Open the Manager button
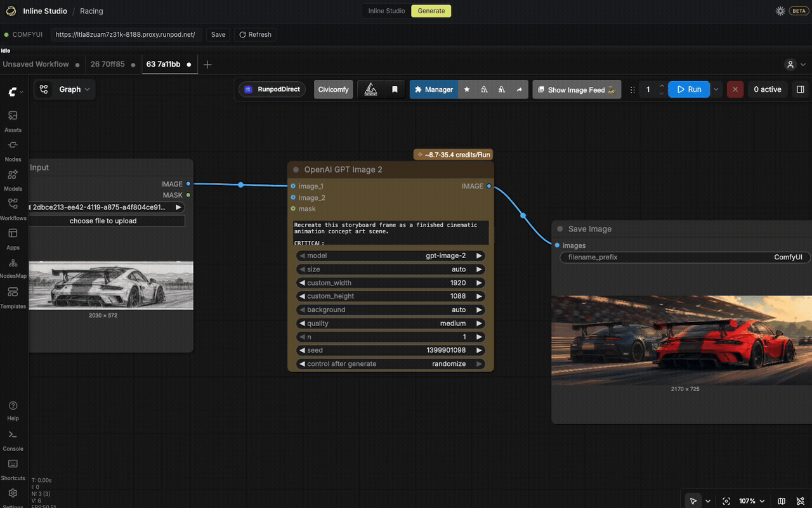This screenshot has width=812, height=508. [x=433, y=89]
